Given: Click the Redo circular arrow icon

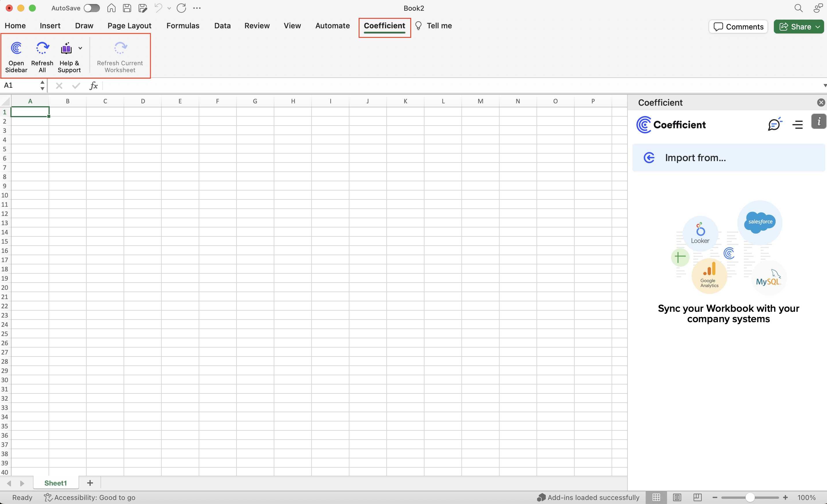Looking at the screenshot, I should (x=181, y=8).
